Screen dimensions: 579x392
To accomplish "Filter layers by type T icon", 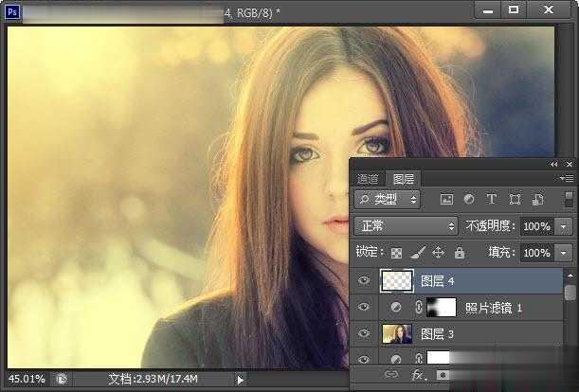I will coord(492,199).
